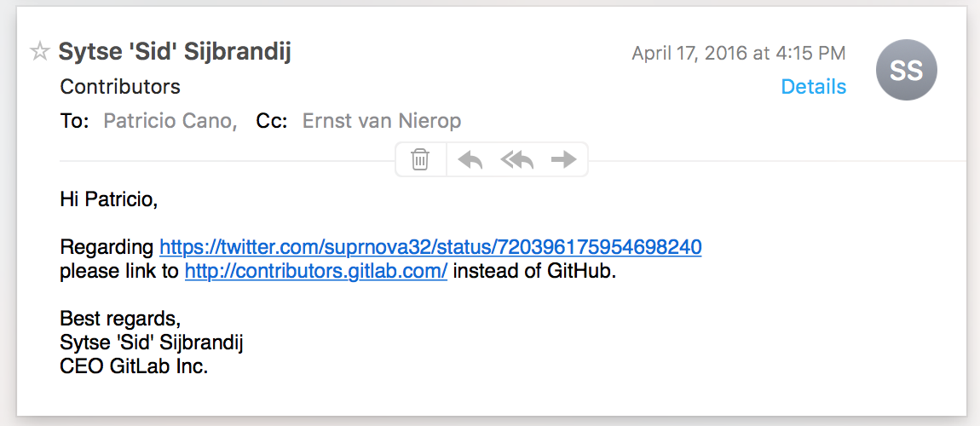The image size is (980, 426).
Task: Click the subject line Contributors
Action: tap(120, 87)
